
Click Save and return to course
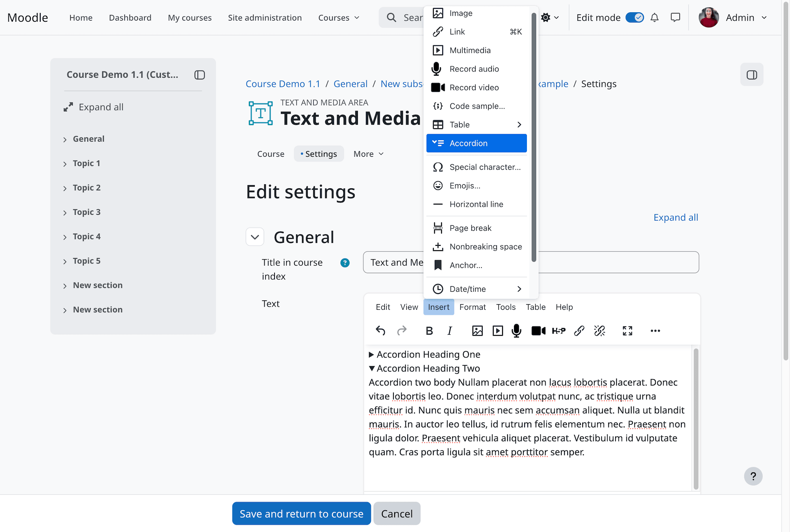tap(301, 513)
